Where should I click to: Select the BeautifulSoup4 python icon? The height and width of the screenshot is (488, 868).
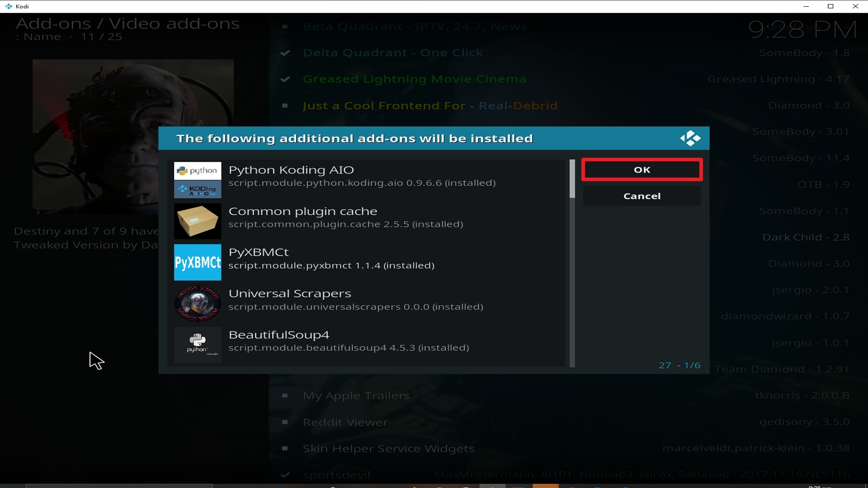(198, 345)
